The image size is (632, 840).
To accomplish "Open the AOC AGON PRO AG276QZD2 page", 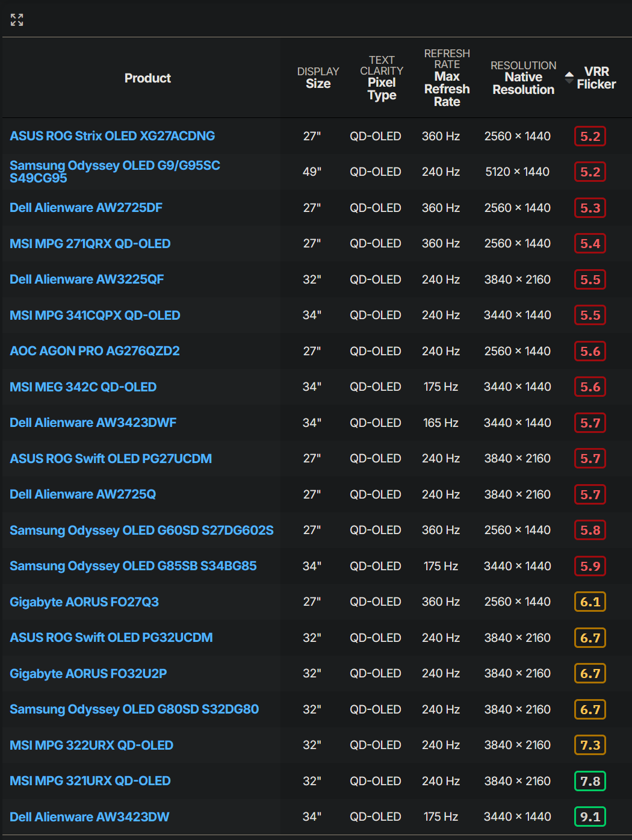I will 94,350.
